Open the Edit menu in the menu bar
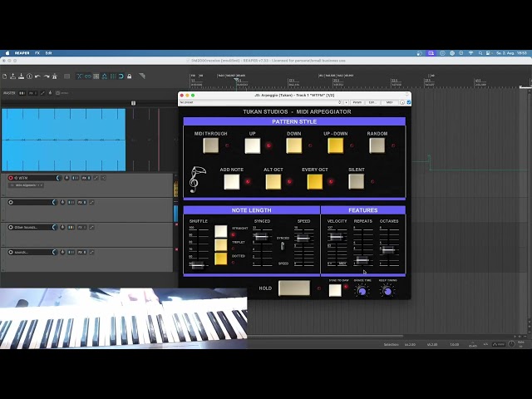Image resolution: width=532 pixels, height=399 pixels. pyautogui.click(x=48, y=53)
